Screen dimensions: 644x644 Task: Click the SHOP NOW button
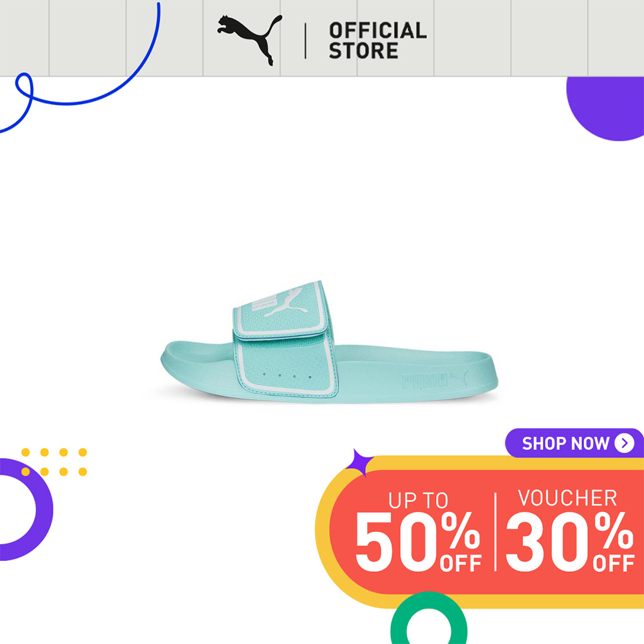574,443
